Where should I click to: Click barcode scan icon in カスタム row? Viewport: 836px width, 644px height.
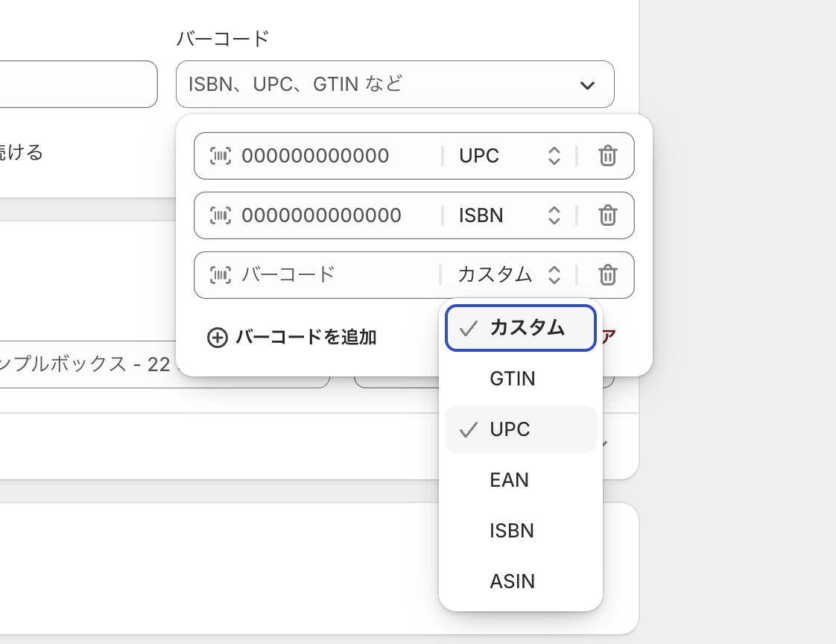coord(221,275)
